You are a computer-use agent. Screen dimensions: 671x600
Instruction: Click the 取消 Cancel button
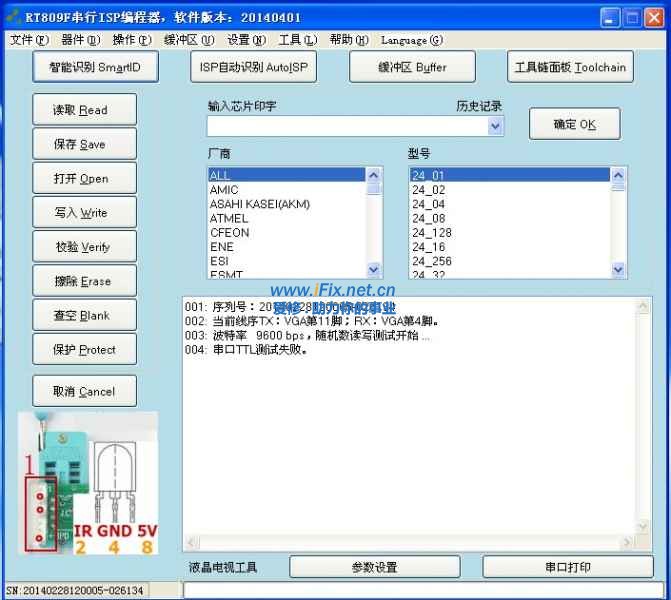(x=85, y=391)
